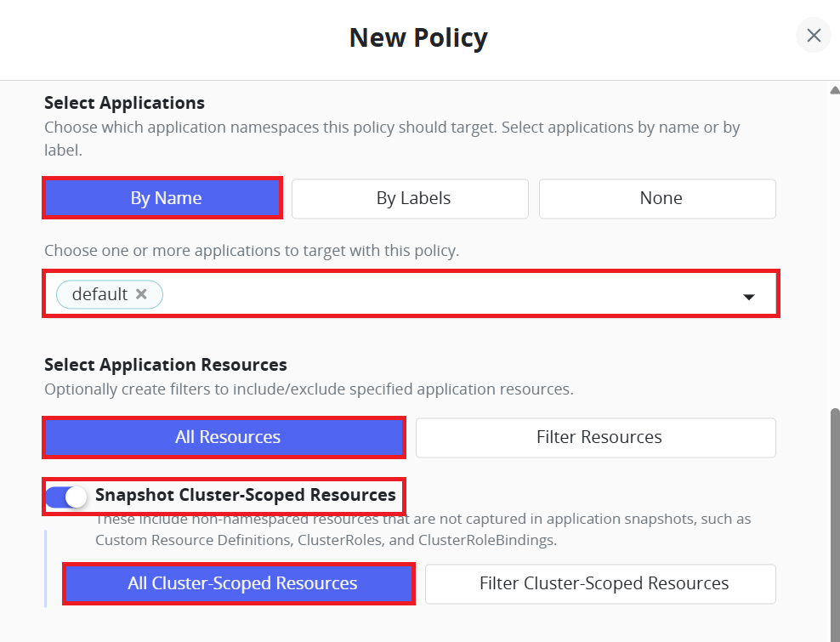
Task: Close the New Policy dialog
Action: [x=813, y=36]
